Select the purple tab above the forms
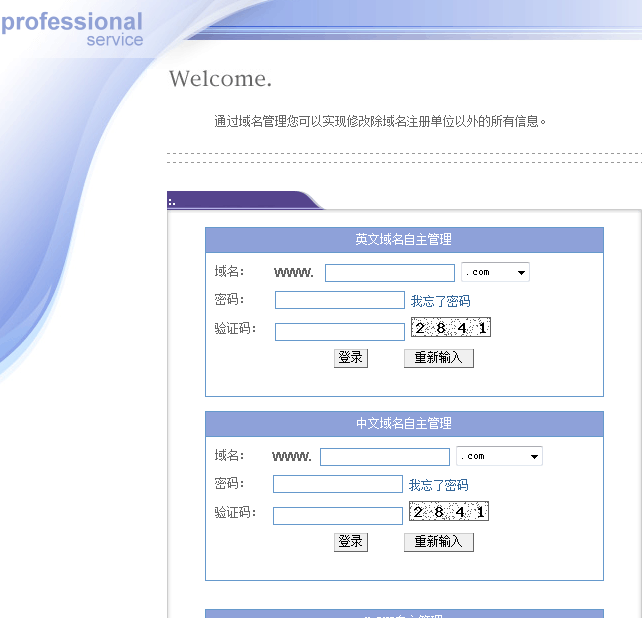642x618 pixels. point(240,200)
